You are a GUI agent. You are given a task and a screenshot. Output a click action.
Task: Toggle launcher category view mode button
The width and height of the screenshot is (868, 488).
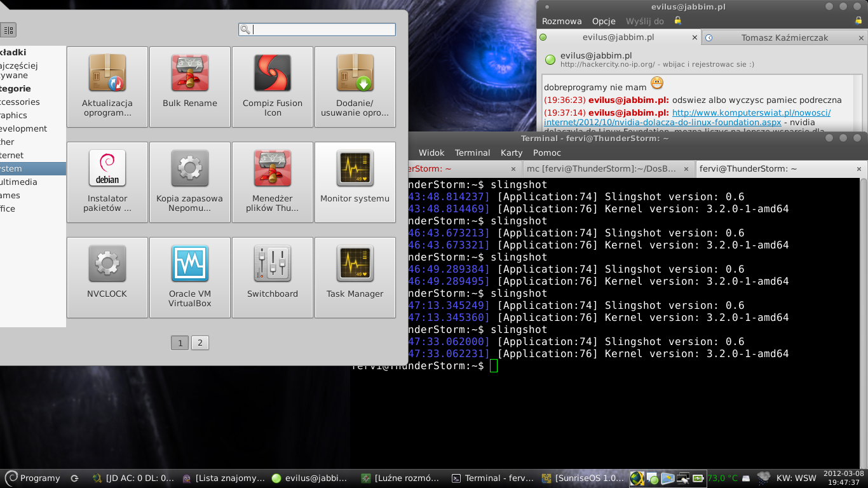click(x=8, y=30)
